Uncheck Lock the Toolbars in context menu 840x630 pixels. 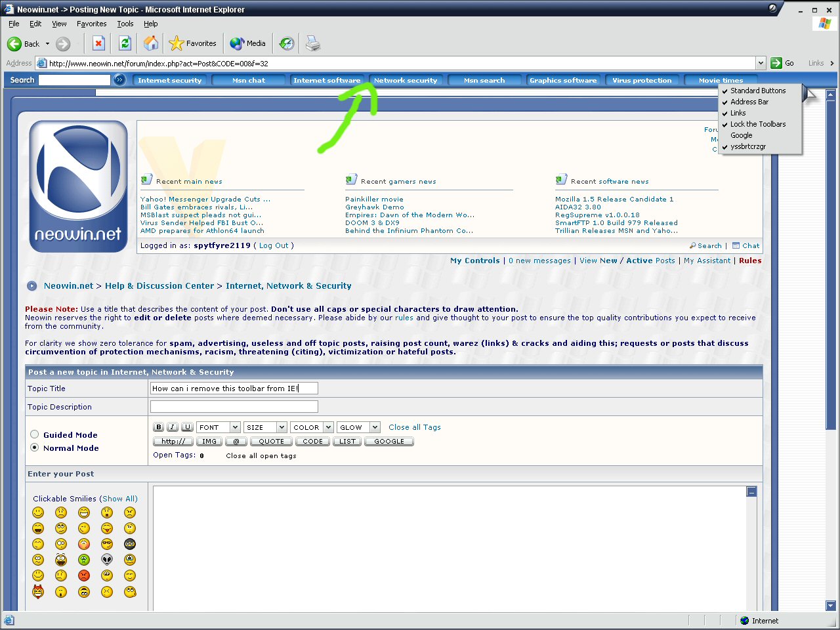pos(758,124)
